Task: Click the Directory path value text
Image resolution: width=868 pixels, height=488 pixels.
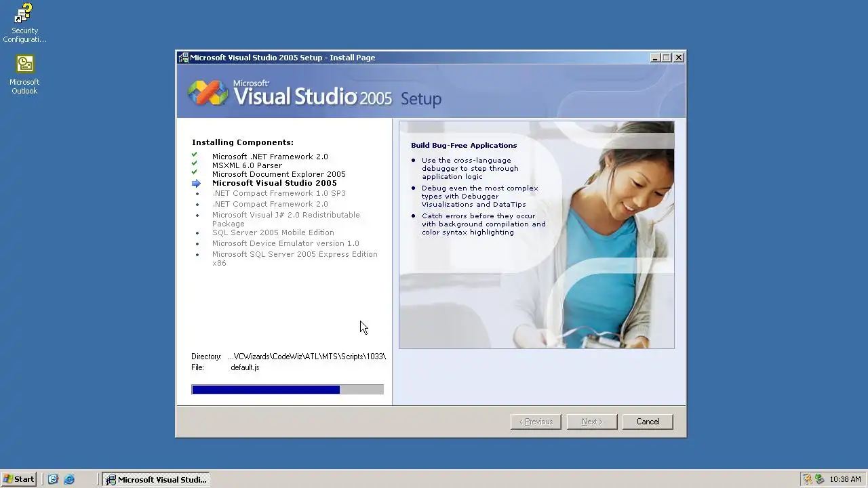Action: pos(307,357)
